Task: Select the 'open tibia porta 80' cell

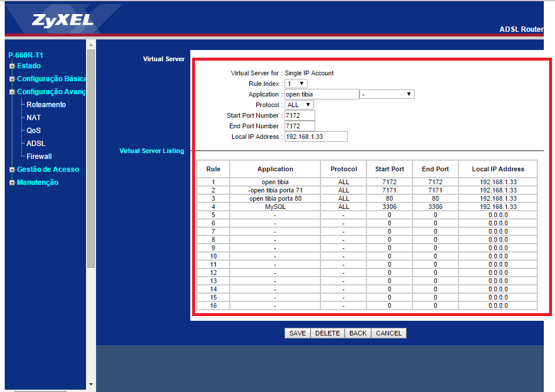Action: pyautogui.click(x=275, y=199)
